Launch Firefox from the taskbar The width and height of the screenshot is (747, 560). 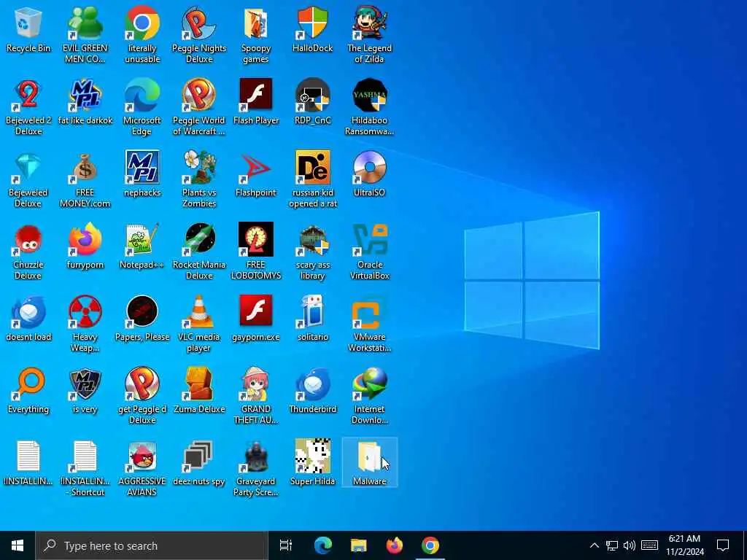pyautogui.click(x=395, y=545)
